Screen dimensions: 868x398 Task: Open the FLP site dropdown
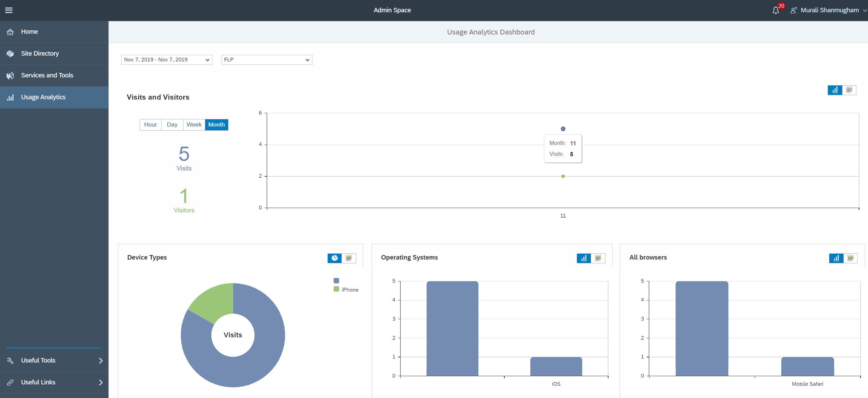pyautogui.click(x=267, y=60)
